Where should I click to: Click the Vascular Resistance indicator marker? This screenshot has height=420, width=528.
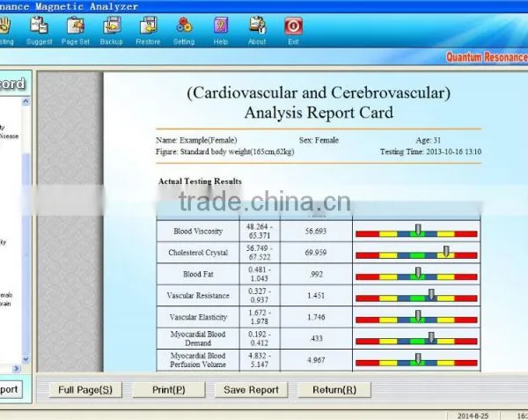(431, 294)
